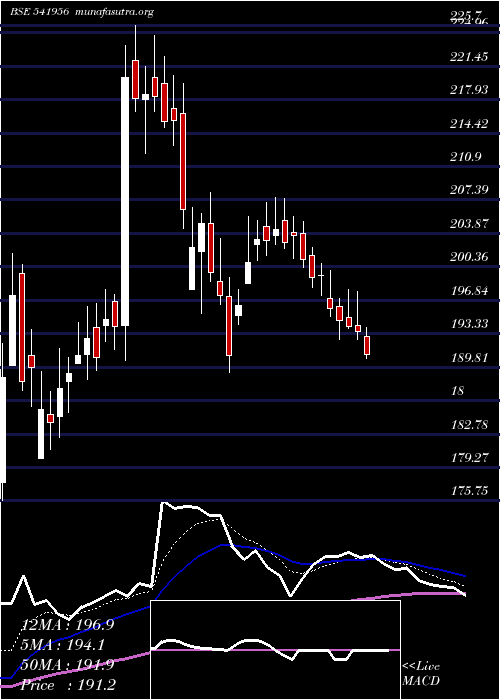Click the 5MA : 194.1 legend entry

point(62,645)
